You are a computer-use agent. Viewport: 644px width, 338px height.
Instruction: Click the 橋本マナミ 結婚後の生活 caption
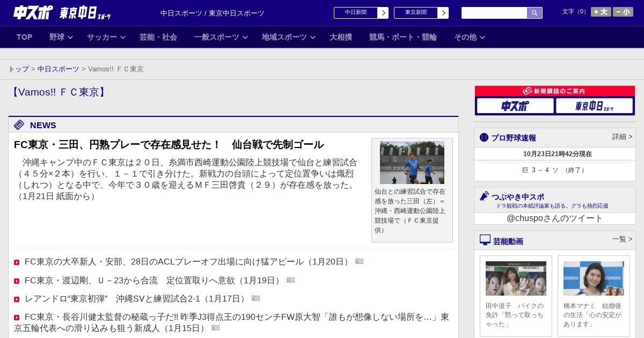[x=594, y=315]
